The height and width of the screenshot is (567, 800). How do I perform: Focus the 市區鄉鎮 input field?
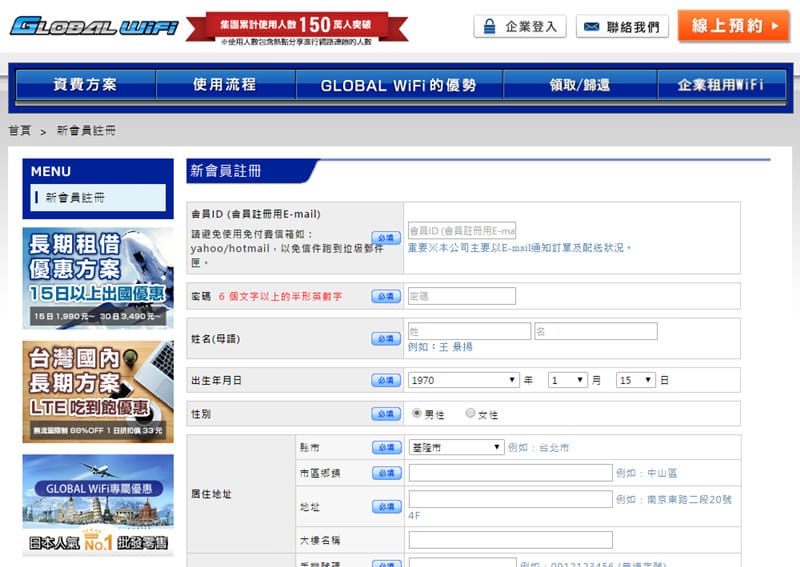pos(511,473)
